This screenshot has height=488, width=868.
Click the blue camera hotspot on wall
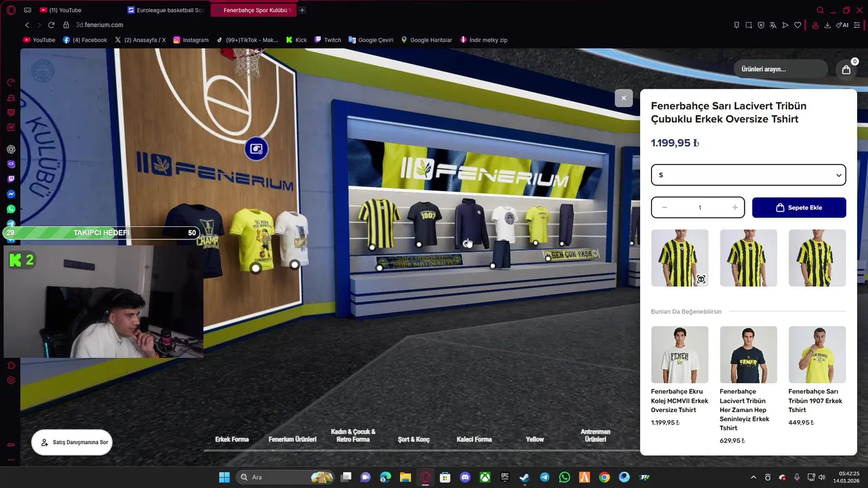(x=256, y=149)
